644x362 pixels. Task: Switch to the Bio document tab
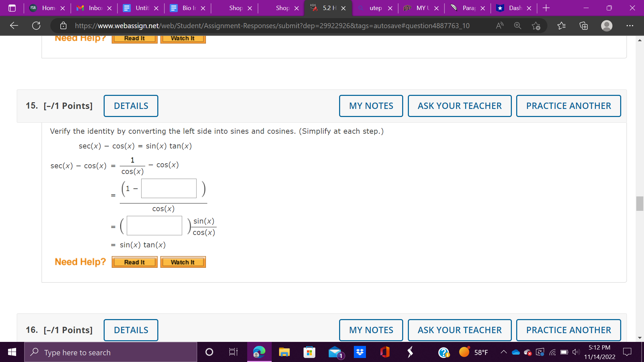[187, 8]
